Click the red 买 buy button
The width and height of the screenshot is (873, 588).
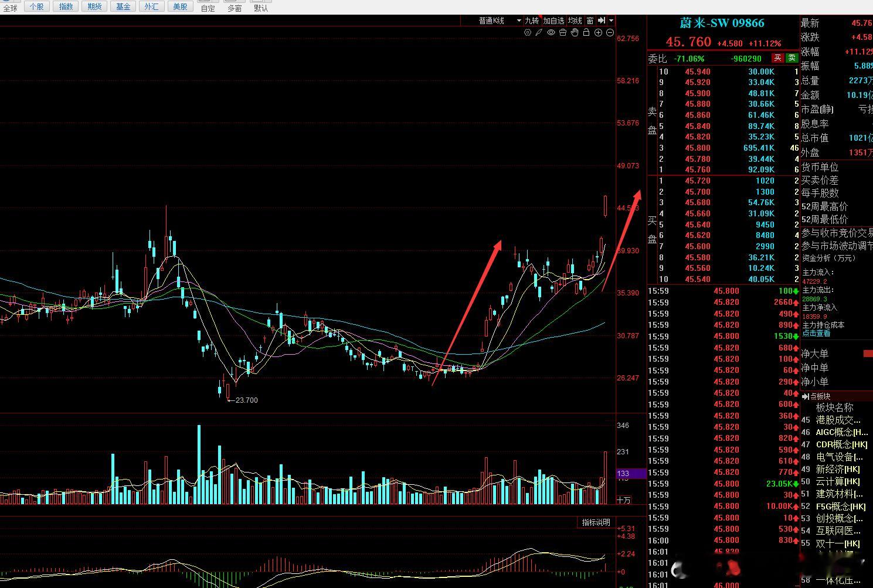[x=777, y=58]
